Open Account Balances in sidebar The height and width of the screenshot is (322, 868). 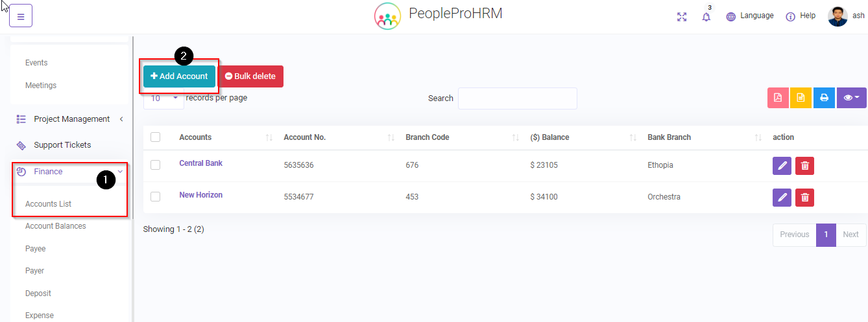[55, 226]
